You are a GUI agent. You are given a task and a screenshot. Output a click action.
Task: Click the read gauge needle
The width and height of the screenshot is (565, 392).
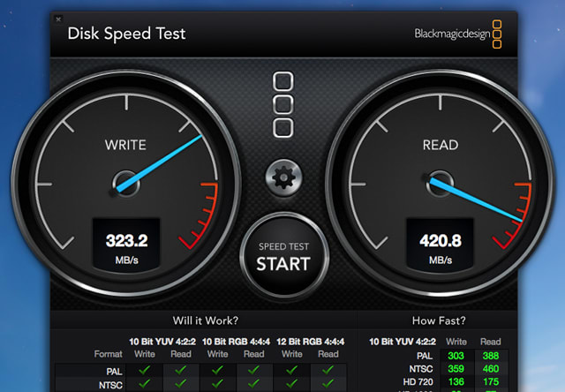click(x=475, y=200)
